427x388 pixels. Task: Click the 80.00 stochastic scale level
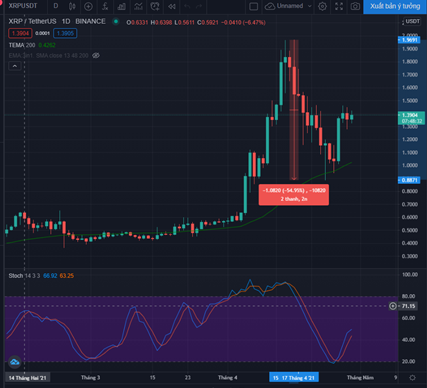[x=409, y=296]
